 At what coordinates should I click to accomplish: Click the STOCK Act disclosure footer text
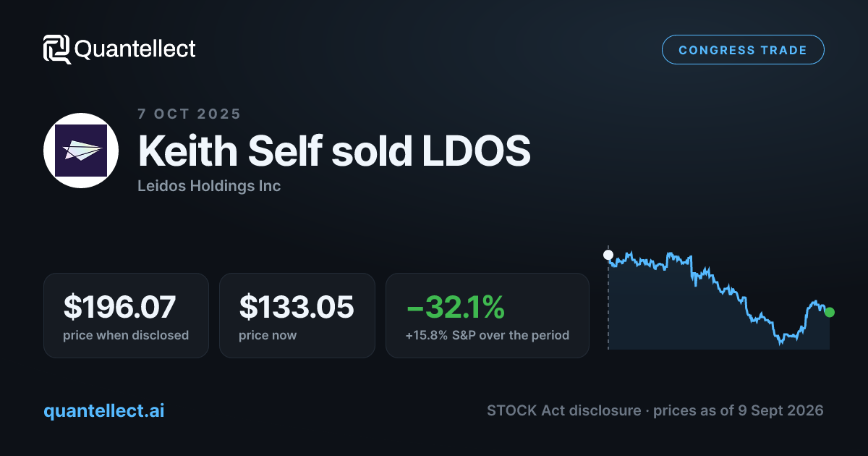[x=564, y=410]
